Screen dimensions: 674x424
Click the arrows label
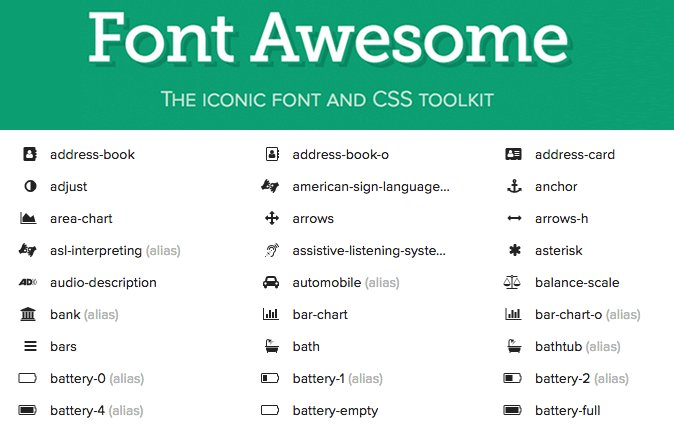coord(313,219)
